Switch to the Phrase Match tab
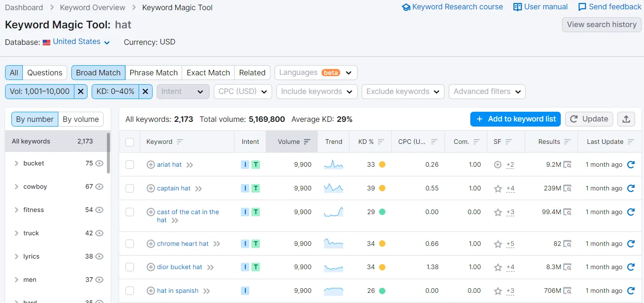 point(153,72)
